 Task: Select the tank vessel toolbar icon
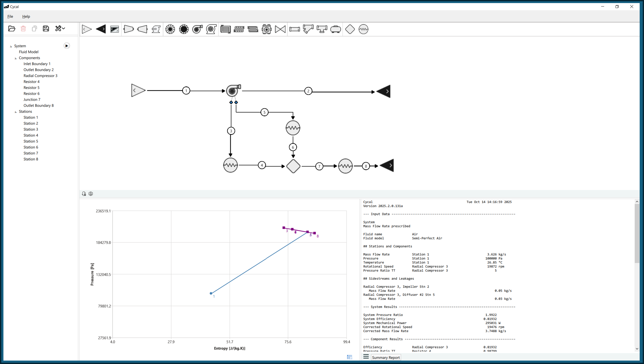[x=335, y=29]
